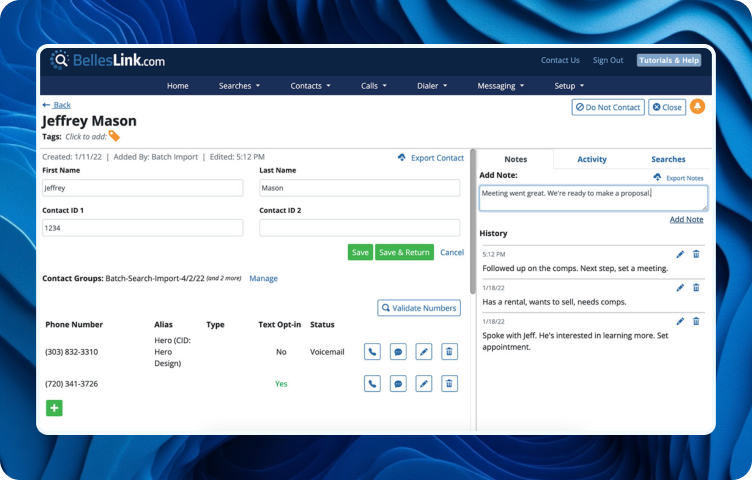The image size is (752, 480).
Task: Click the call icon for (303) 832-3310
Action: [x=372, y=352]
